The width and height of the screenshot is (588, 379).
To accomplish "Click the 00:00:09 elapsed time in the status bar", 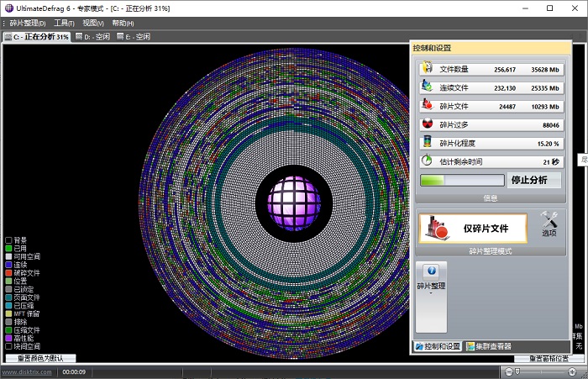I will click(74, 372).
